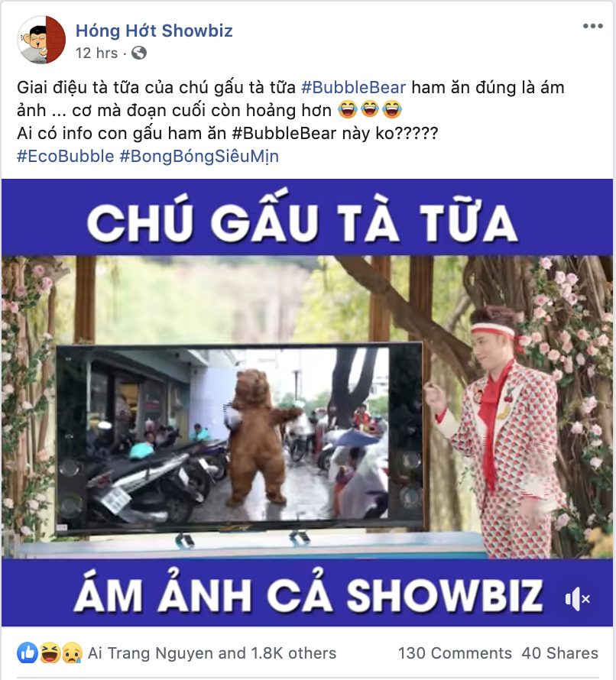Viewport: 616px width, 680px height.
Task: View who reacted: Ai Trang Nguyen and others
Action: [x=212, y=653]
